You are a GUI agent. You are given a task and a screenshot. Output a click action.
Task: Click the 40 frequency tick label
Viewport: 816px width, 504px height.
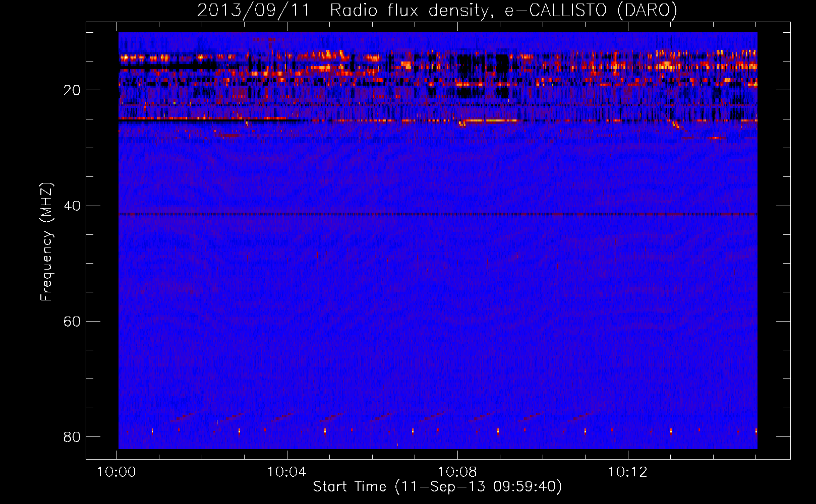72,206
